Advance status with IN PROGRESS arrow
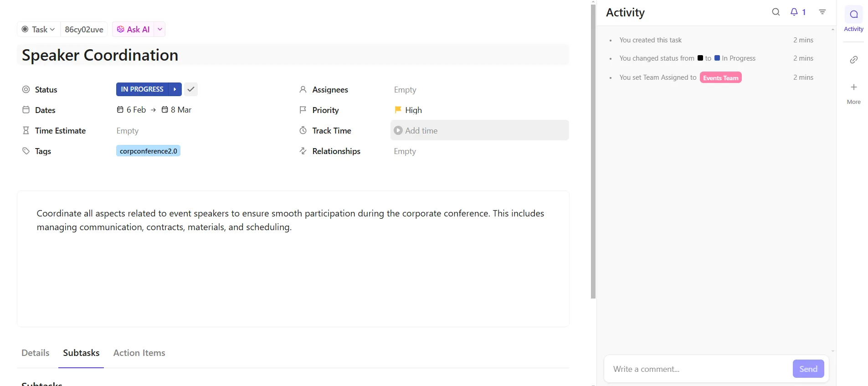The image size is (868, 386). click(175, 89)
